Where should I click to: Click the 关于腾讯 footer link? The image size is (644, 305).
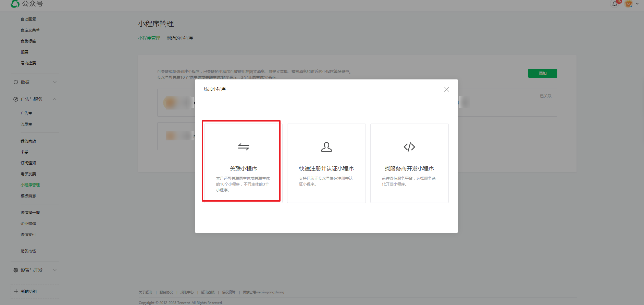coord(145,292)
